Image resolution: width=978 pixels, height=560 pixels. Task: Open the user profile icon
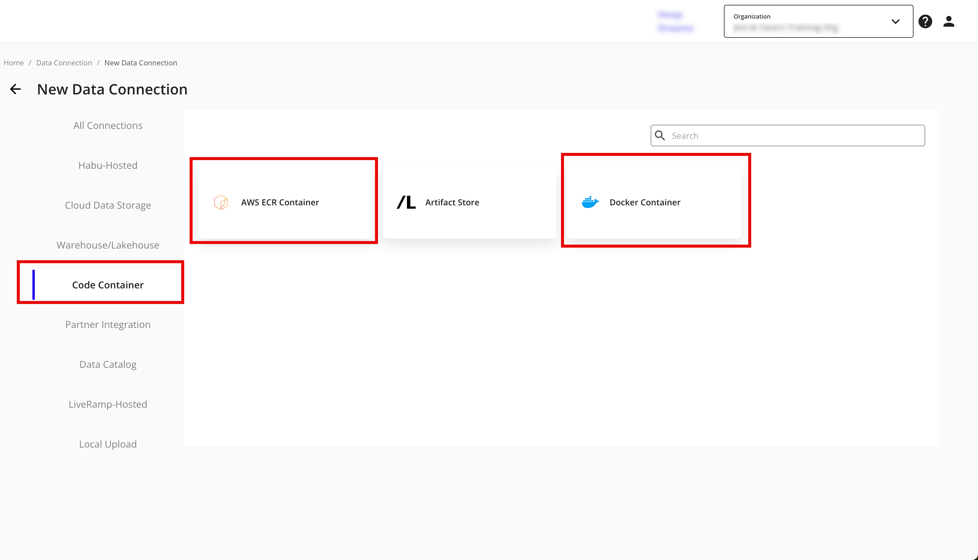tap(949, 21)
